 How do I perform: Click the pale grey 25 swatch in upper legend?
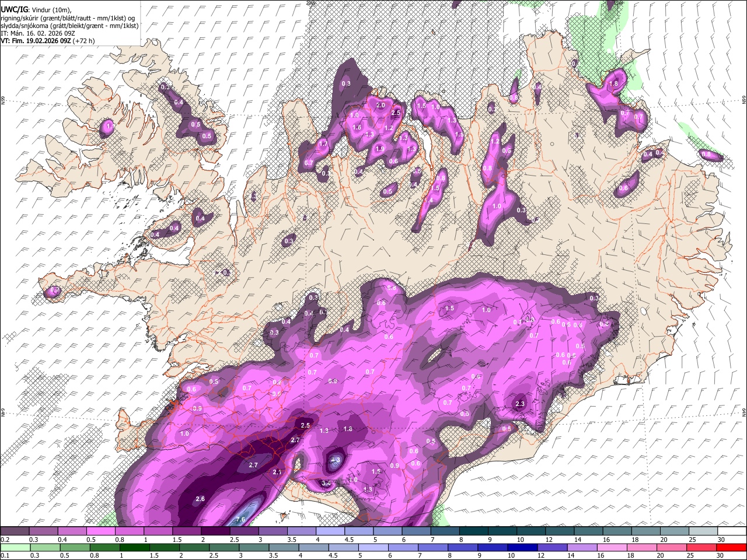click(x=703, y=531)
